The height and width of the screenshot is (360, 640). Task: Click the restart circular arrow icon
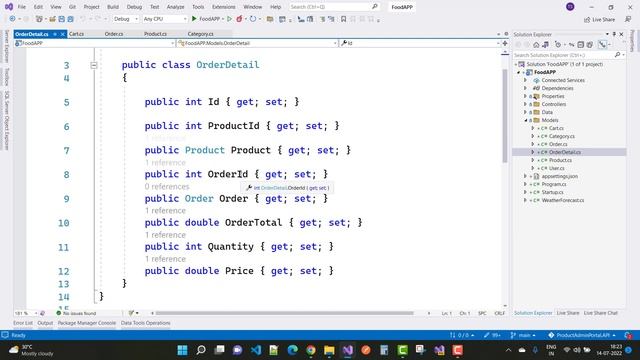pyautogui.click(x=253, y=19)
